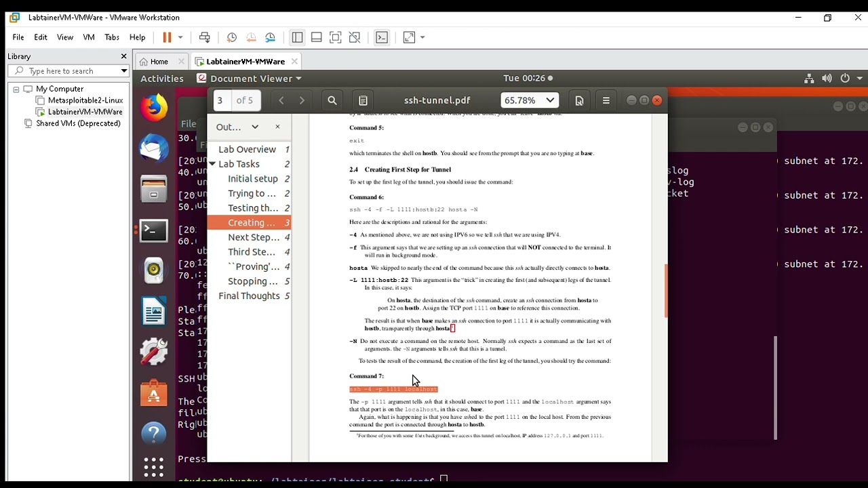Open the library search filter dropdown arrow

click(124, 71)
